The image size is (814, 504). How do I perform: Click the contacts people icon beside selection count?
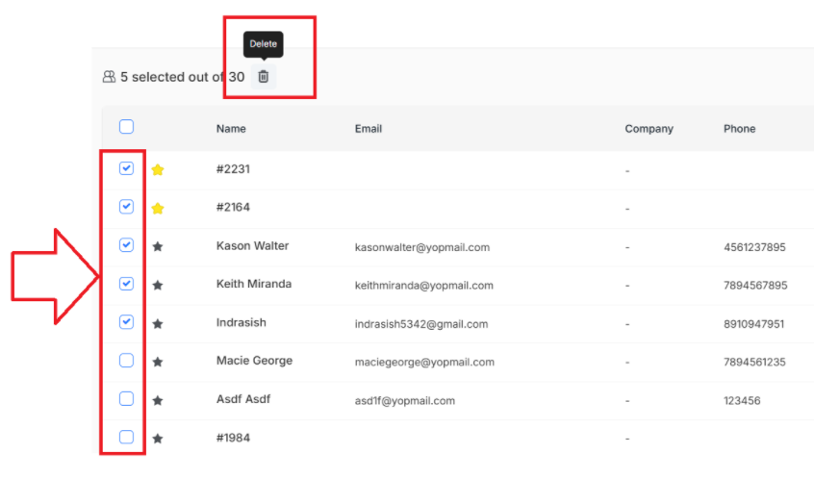(109, 77)
